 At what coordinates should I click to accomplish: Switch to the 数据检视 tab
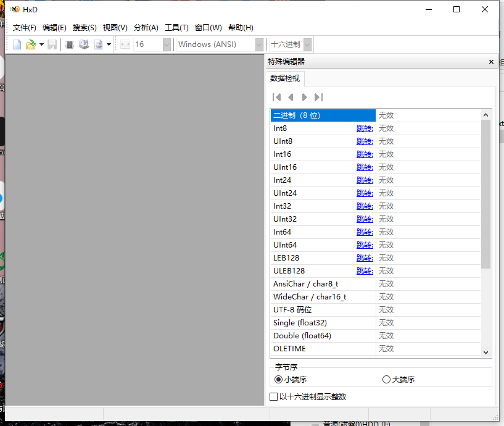click(x=284, y=78)
